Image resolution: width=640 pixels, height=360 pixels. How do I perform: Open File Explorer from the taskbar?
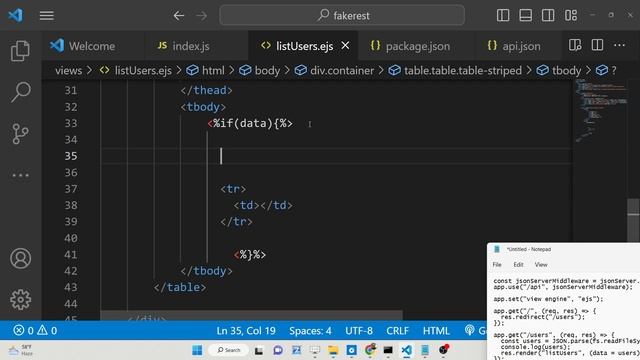[333, 350]
